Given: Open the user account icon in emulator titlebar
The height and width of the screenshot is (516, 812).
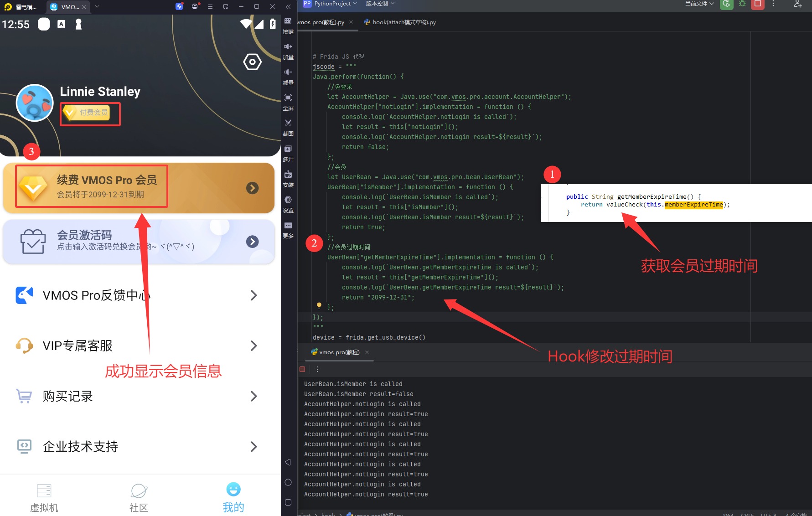Looking at the screenshot, I should (196, 6).
